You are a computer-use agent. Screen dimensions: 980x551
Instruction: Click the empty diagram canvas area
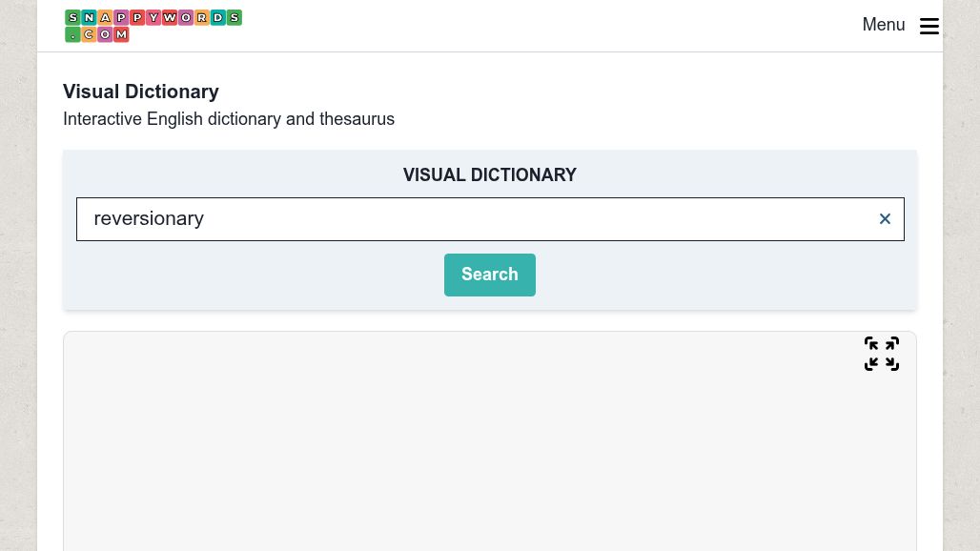point(477,458)
